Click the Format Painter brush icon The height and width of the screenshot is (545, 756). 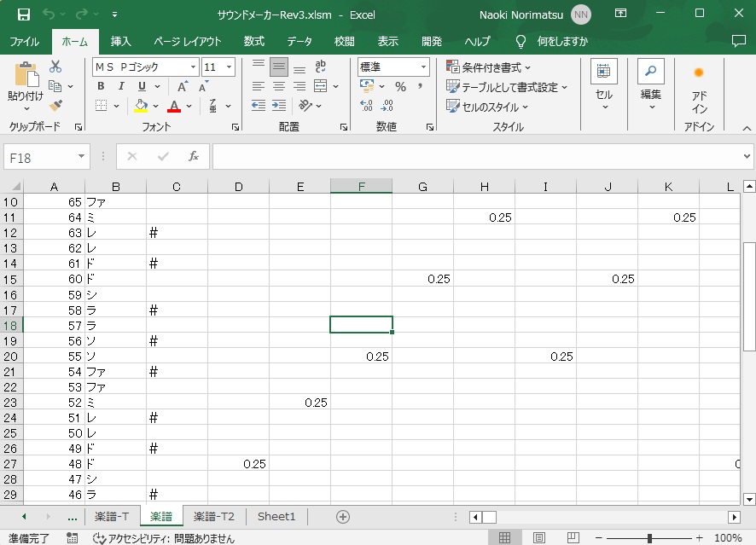[x=56, y=106]
